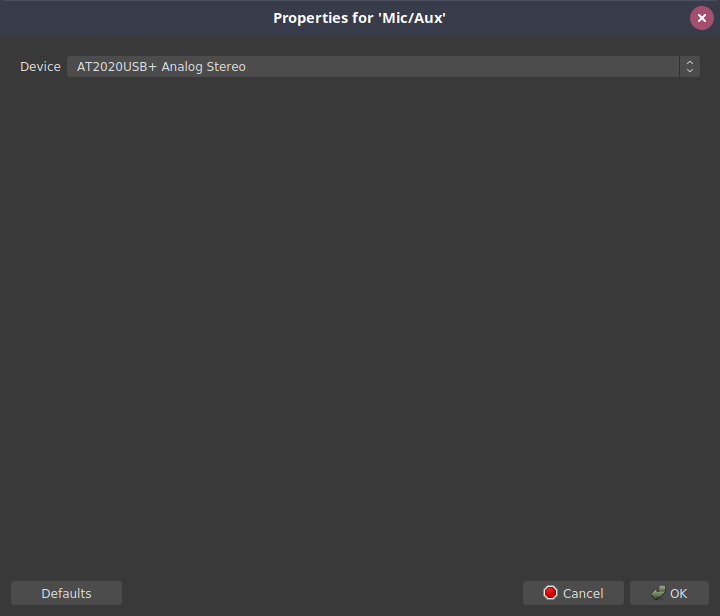
Task: Reset settings with the Defaults button
Action: pos(67,593)
